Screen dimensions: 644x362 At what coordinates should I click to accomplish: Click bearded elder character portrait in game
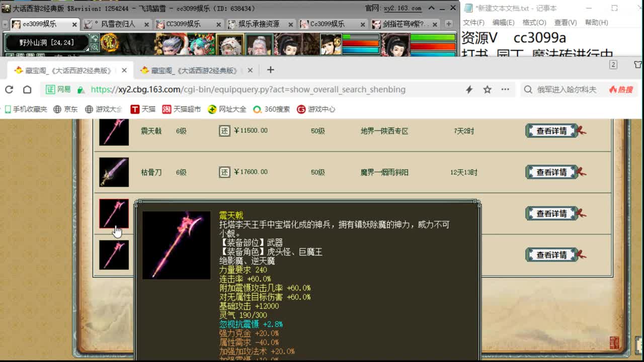(260, 44)
